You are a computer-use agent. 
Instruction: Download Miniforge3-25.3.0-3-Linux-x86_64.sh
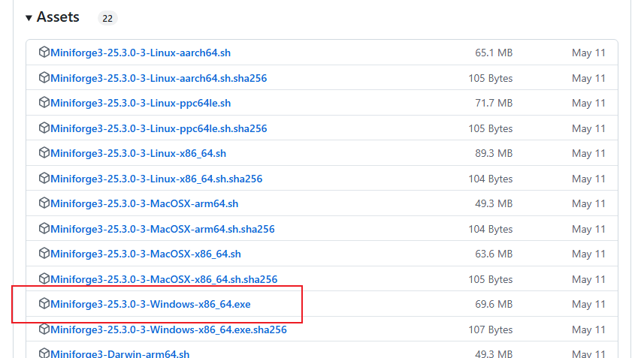tap(138, 153)
